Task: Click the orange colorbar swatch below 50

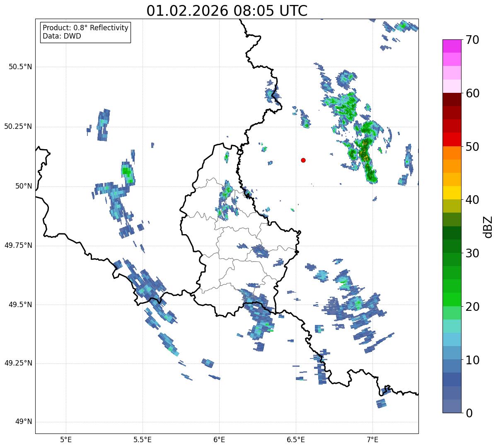Action: tap(452, 153)
